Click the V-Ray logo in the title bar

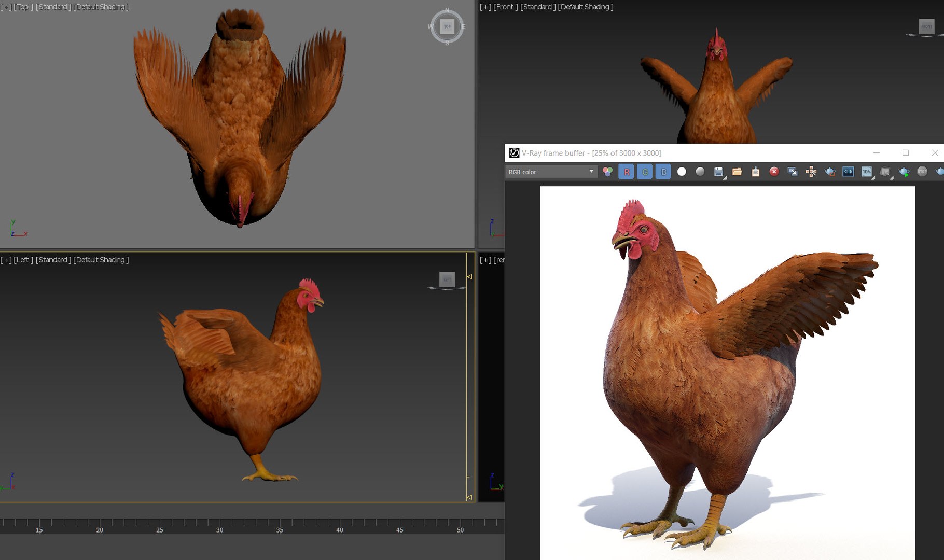[514, 153]
